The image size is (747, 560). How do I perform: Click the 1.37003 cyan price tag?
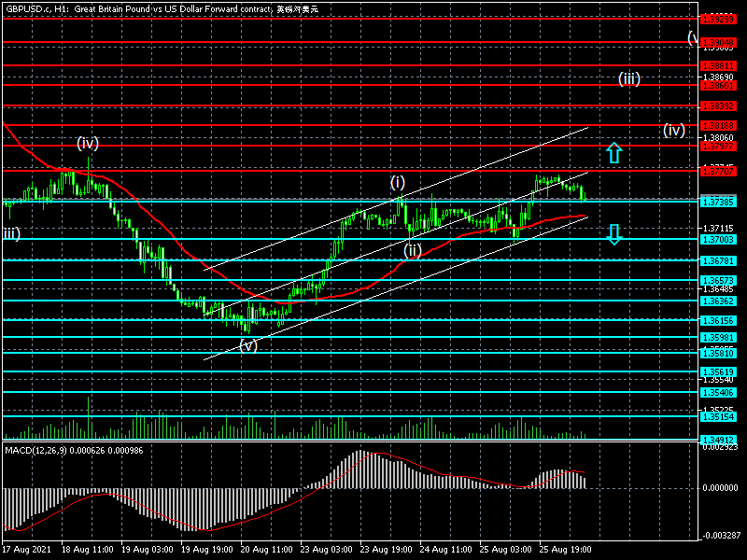[x=722, y=239]
